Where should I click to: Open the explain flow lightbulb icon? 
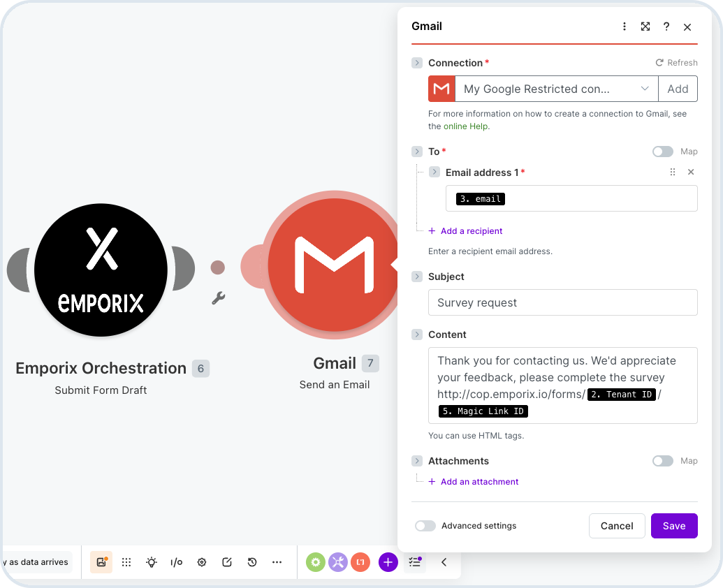pyautogui.click(x=152, y=561)
